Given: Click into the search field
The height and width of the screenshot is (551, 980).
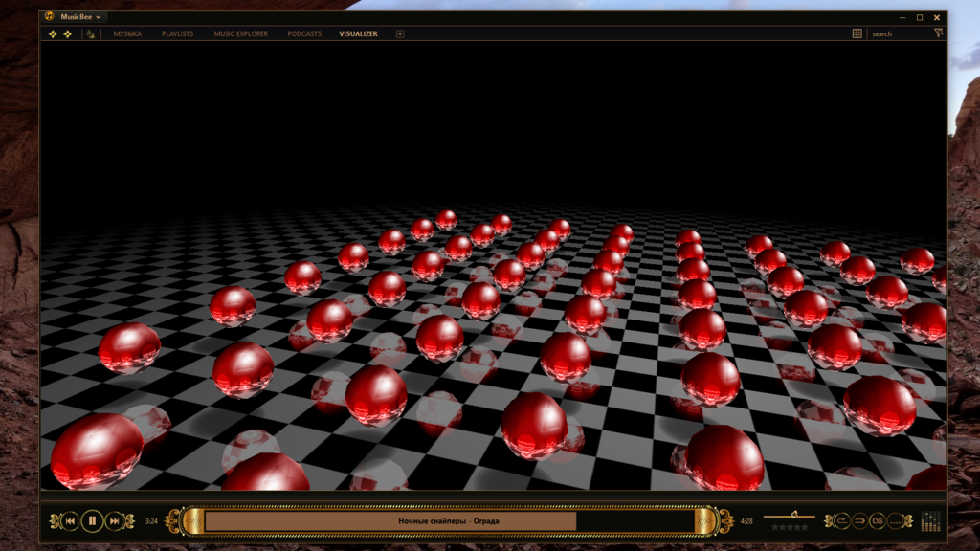Looking at the screenshot, I should (900, 34).
